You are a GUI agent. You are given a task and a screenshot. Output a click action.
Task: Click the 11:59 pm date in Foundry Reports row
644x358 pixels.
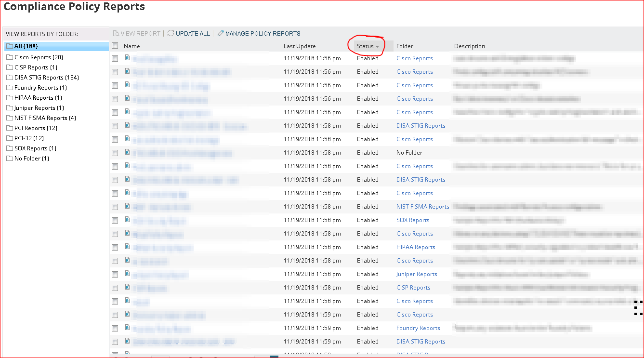[312, 328]
